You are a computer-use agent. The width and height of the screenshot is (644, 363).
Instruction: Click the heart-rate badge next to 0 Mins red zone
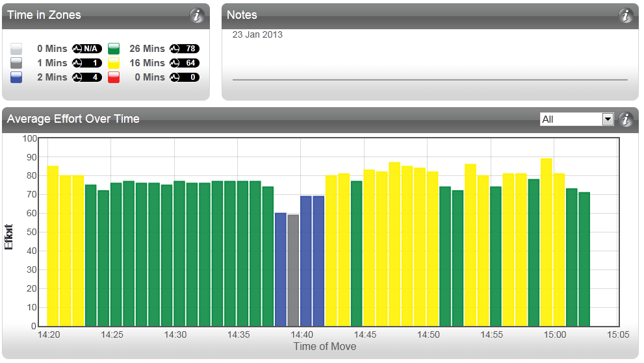(x=185, y=77)
